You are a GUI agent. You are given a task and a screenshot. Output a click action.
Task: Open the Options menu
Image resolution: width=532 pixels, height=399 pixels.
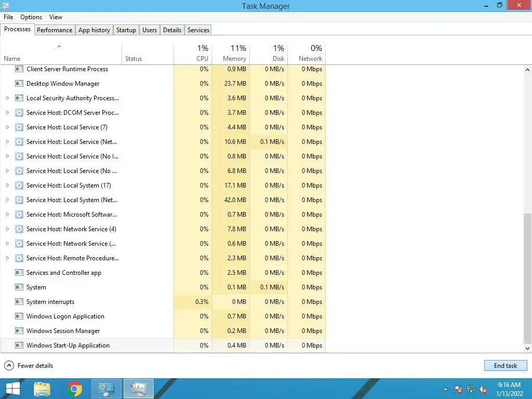pos(31,17)
